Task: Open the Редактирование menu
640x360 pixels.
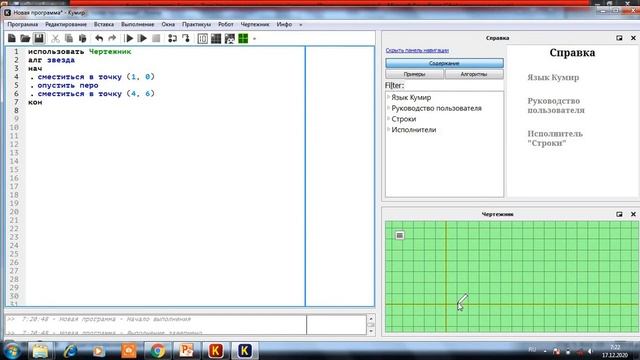Action: point(66,24)
